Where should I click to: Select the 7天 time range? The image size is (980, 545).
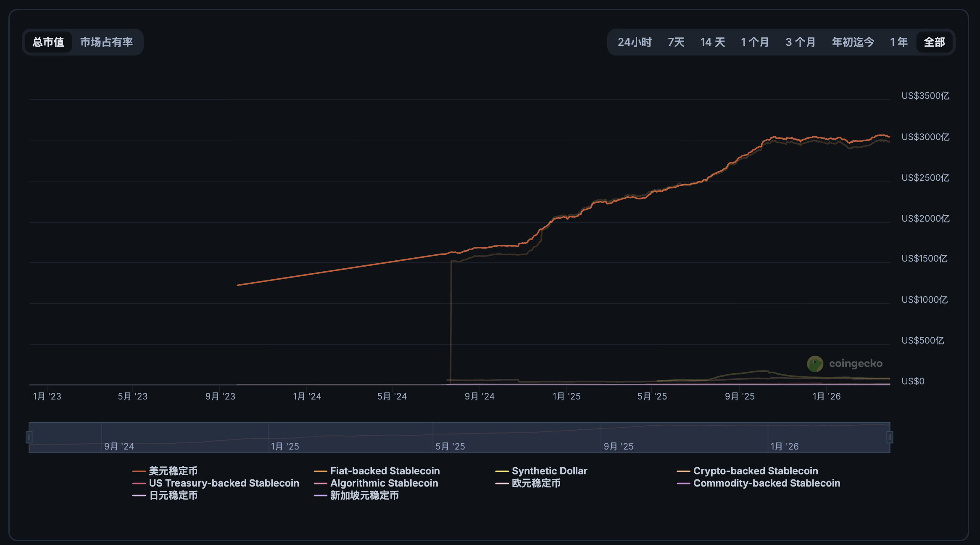coord(676,42)
